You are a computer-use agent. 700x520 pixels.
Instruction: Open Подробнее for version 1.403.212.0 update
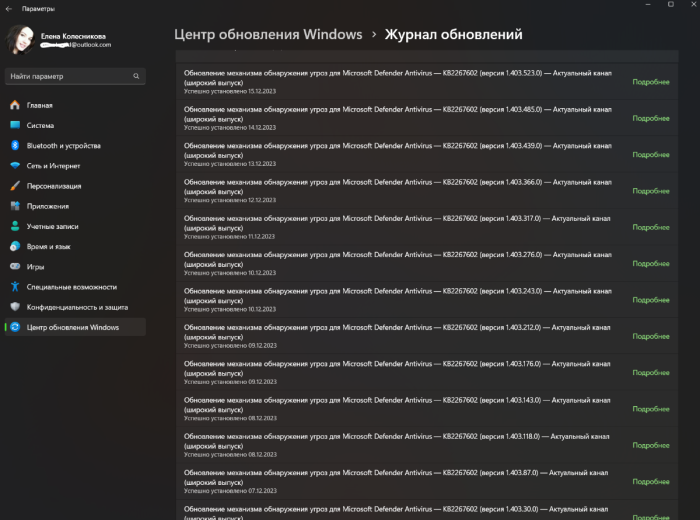650,336
